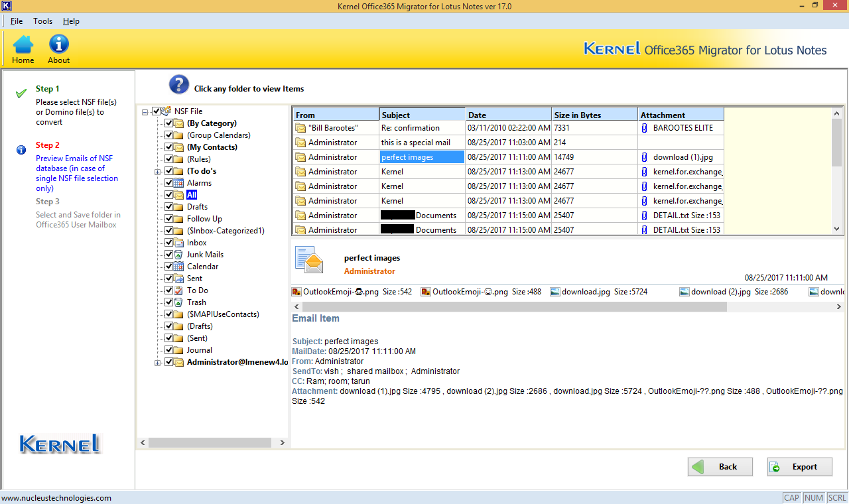The width and height of the screenshot is (849, 504).
Task: Click the Home toolbar icon
Action: [x=23, y=45]
